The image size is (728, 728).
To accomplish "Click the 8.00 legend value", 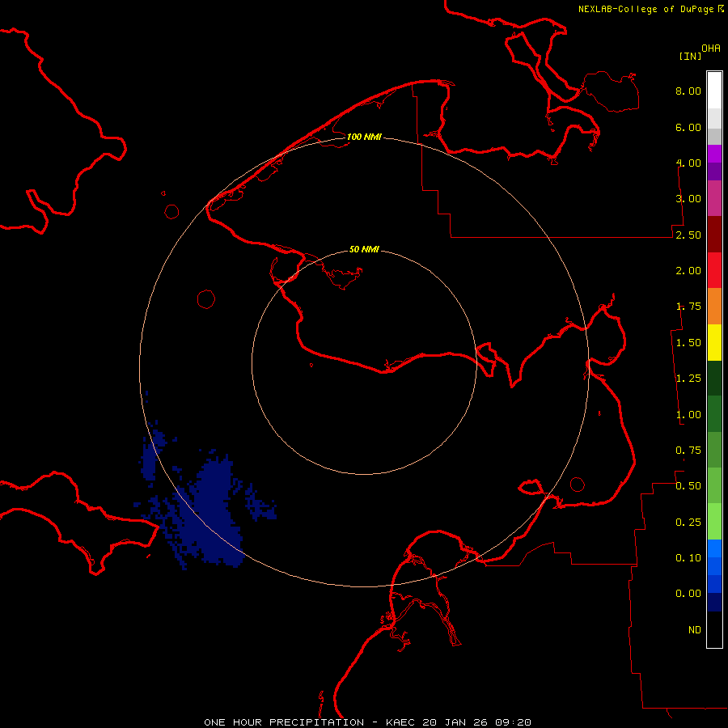I will [688, 91].
